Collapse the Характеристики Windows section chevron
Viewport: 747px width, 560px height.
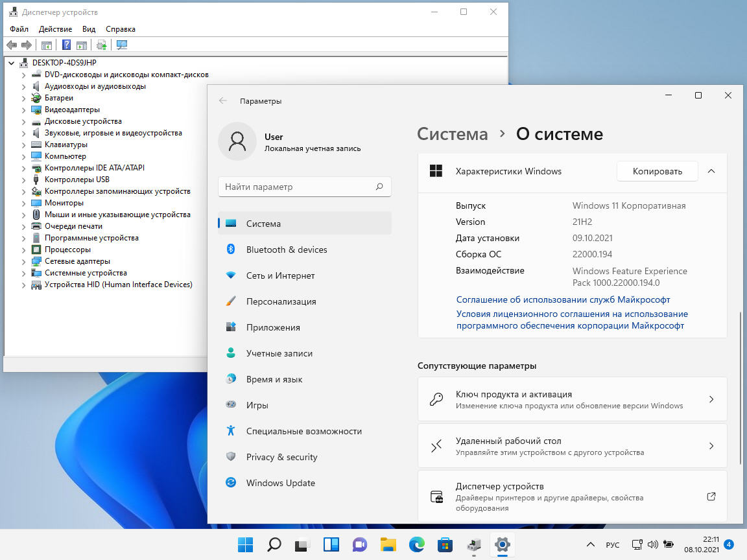point(711,171)
